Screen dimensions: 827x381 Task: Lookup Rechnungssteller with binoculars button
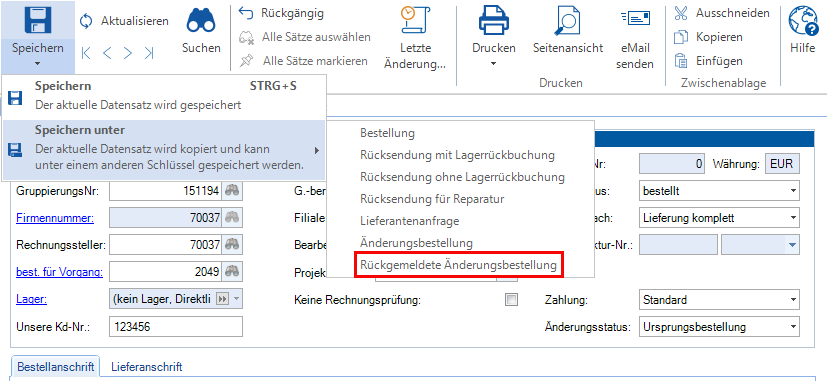[x=232, y=244]
